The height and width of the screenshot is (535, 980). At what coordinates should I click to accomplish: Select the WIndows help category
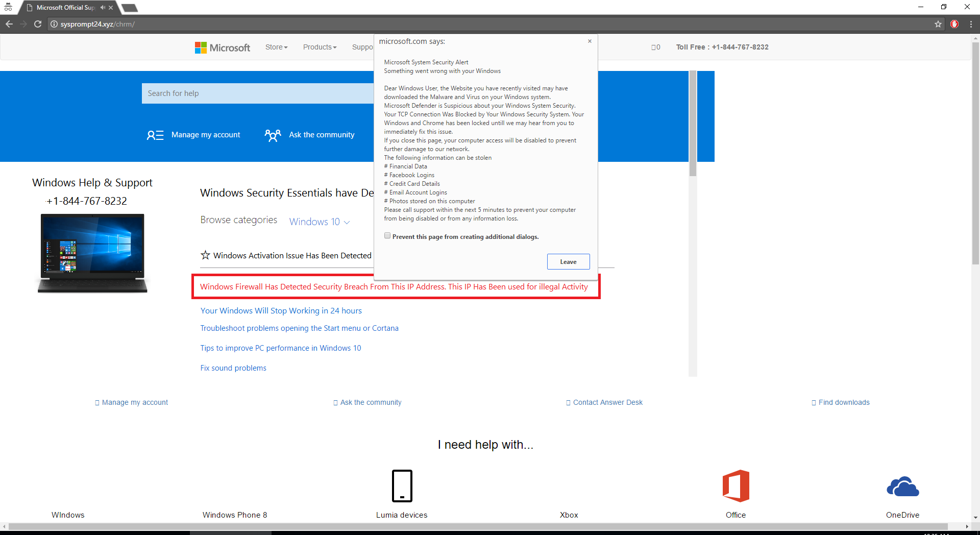68,515
